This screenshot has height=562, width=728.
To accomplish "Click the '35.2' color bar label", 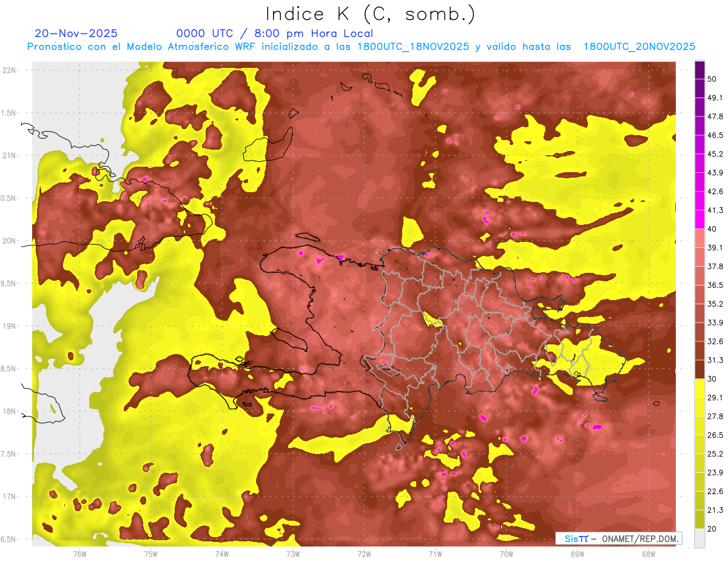I will click(x=715, y=304).
